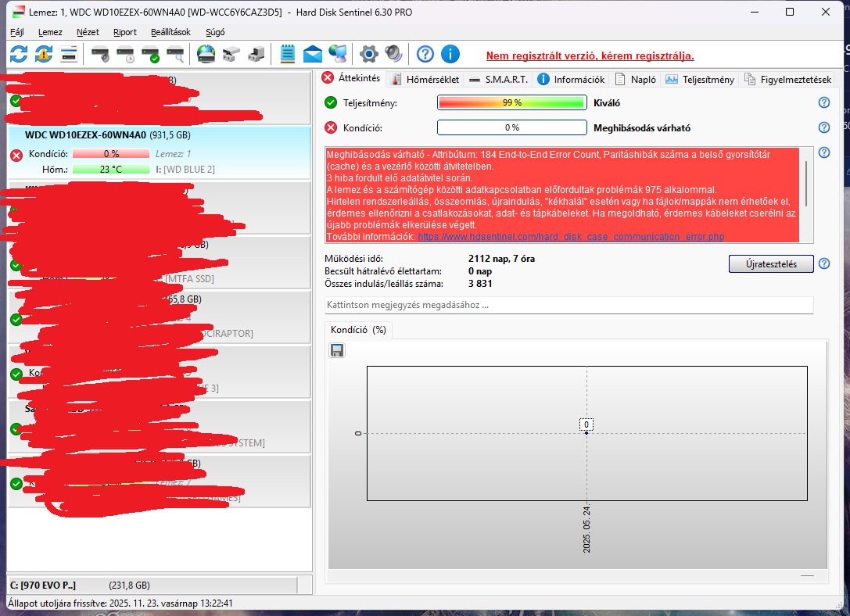This screenshot has height=616, width=850.
Task: Click the 'I: [WD BLUE 2]' volume label
Action: click(x=185, y=170)
